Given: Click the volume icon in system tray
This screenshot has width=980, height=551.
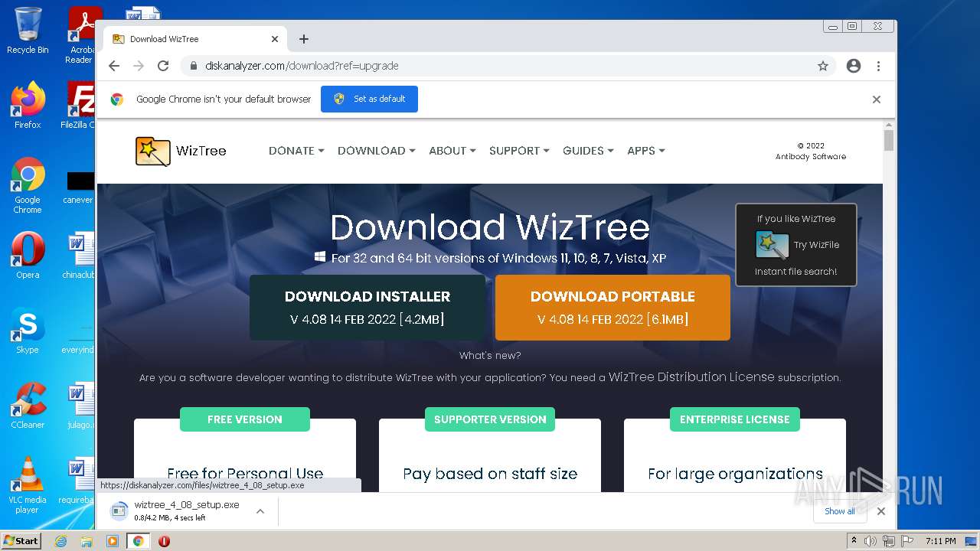Looking at the screenshot, I should point(871,541).
